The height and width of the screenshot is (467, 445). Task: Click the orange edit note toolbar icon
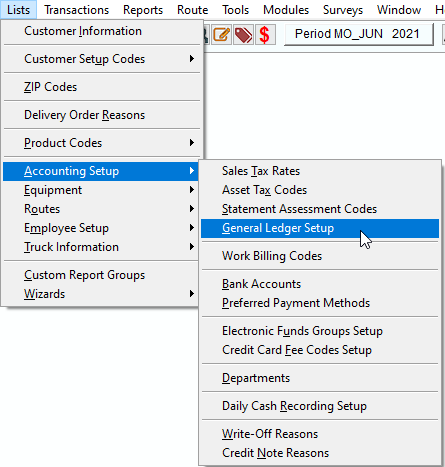(x=222, y=35)
